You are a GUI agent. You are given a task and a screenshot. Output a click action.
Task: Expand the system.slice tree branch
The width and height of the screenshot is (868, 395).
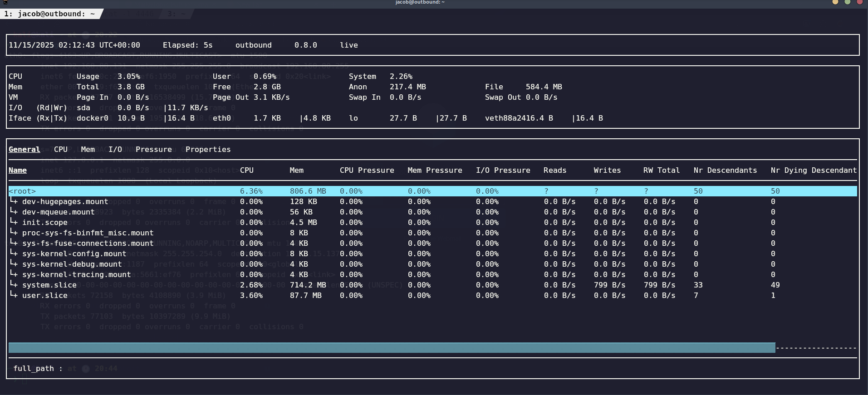[x=14, y=285]
